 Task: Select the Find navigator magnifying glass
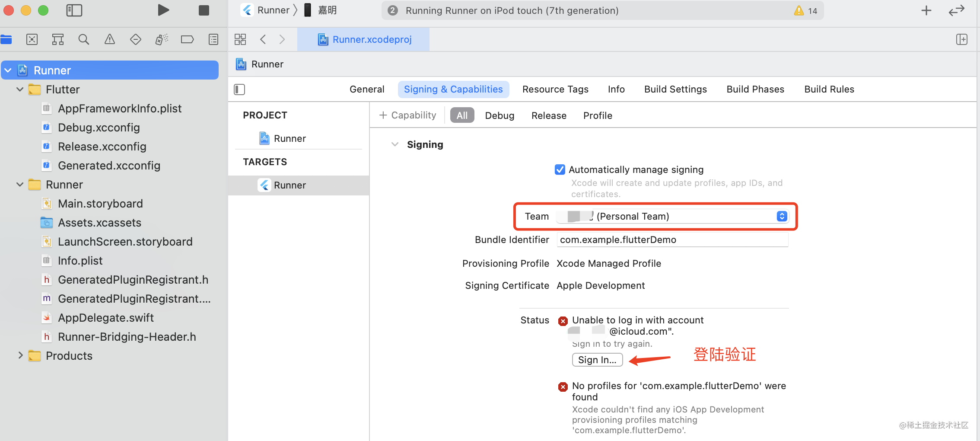(x=84, y=39)
